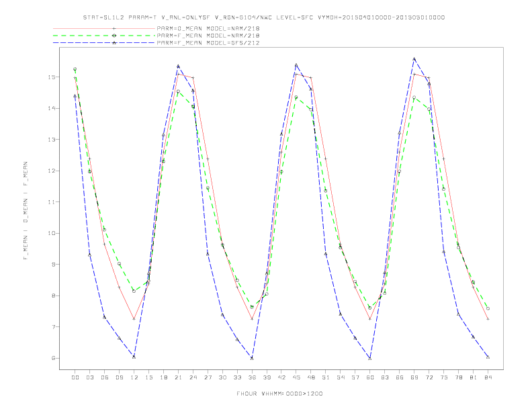Image resolution: width=532 pixels, height=411 pixels.
Task: Click x-axis tick label 66
Action: click(400, 377)
